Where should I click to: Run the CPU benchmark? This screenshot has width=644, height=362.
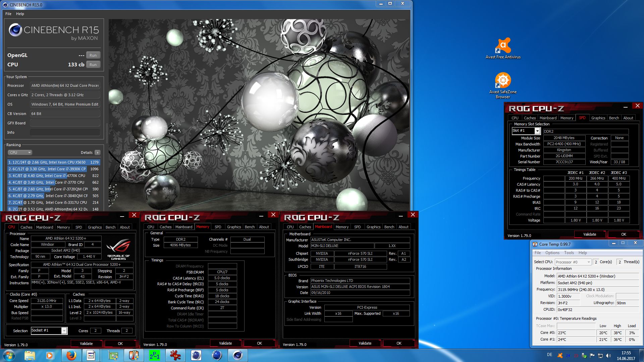point(93,65)
